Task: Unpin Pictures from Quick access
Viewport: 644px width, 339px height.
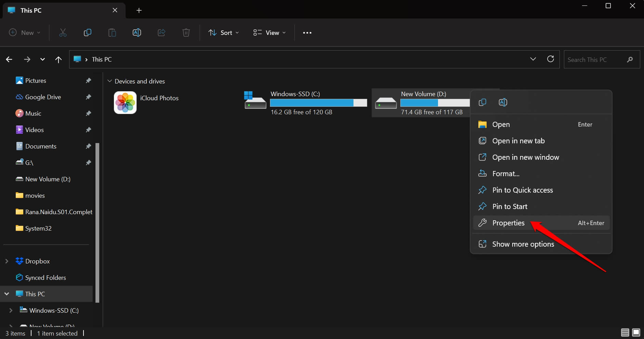Action: (x=88, y=81)
